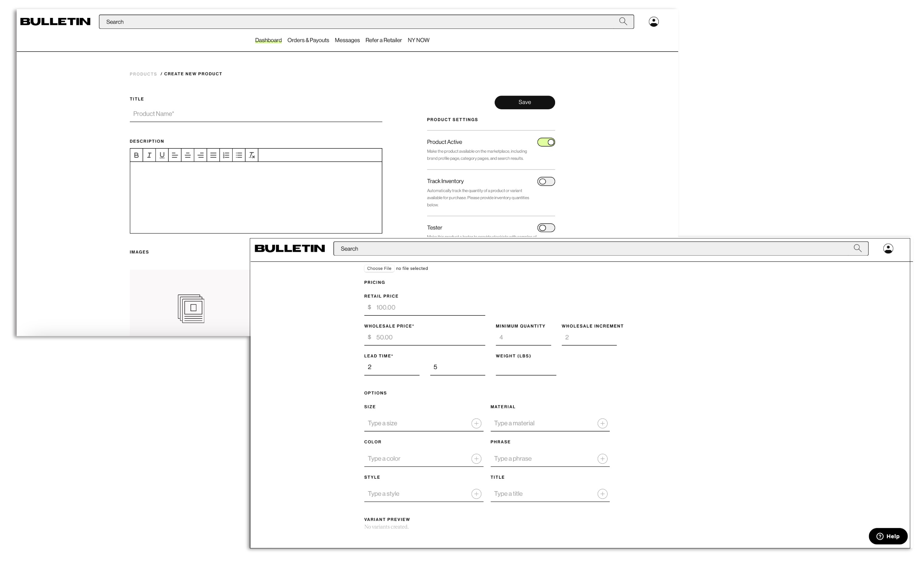The height and width of the screenshot is (561, 924).
Task: Disable the Product Active toggle
Action: (x=546, y=142)
